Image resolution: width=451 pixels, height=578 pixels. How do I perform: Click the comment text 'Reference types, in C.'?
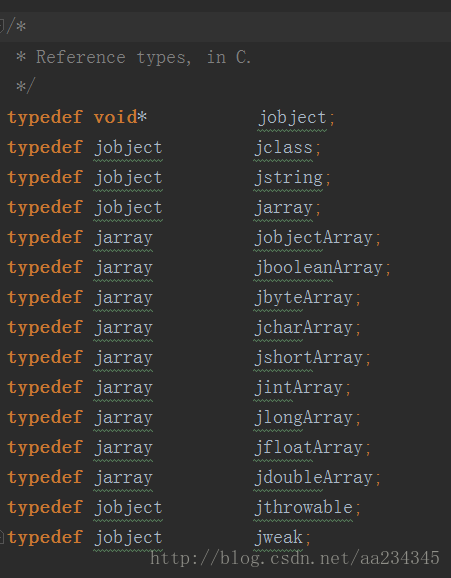(143, 57)
